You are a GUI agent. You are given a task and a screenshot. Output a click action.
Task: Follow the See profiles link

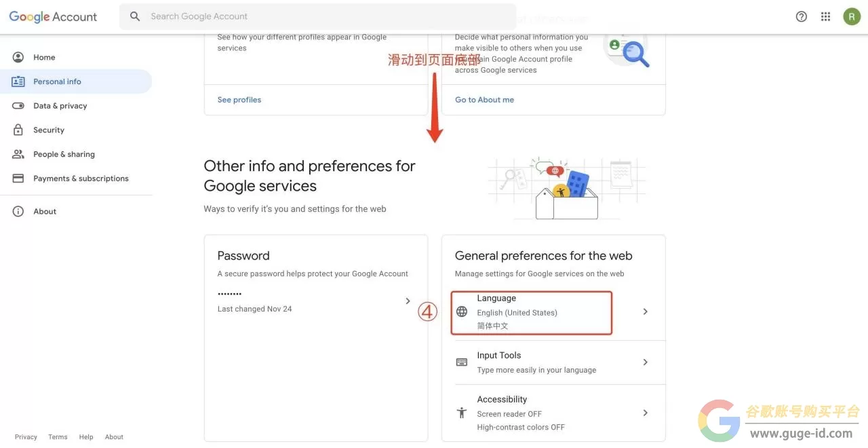tap(239, 100)
